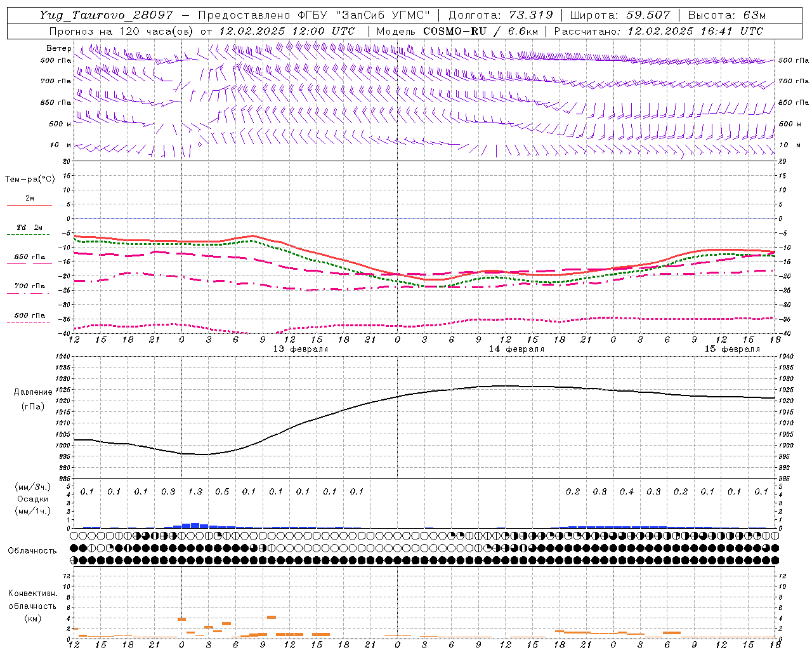Click the Рассчитано: 12.02.2025 16:41 UTC timestamp
Viewport: 812px width, 650px height.
coord(658,31)
